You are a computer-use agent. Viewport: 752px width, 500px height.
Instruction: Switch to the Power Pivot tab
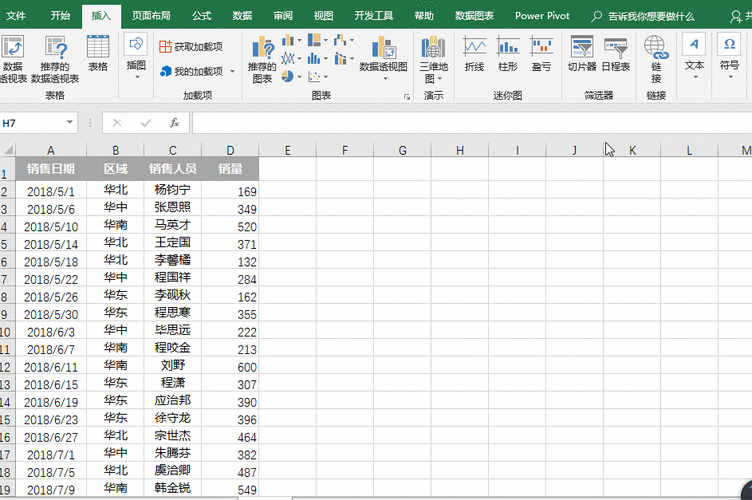pos(542,16)
